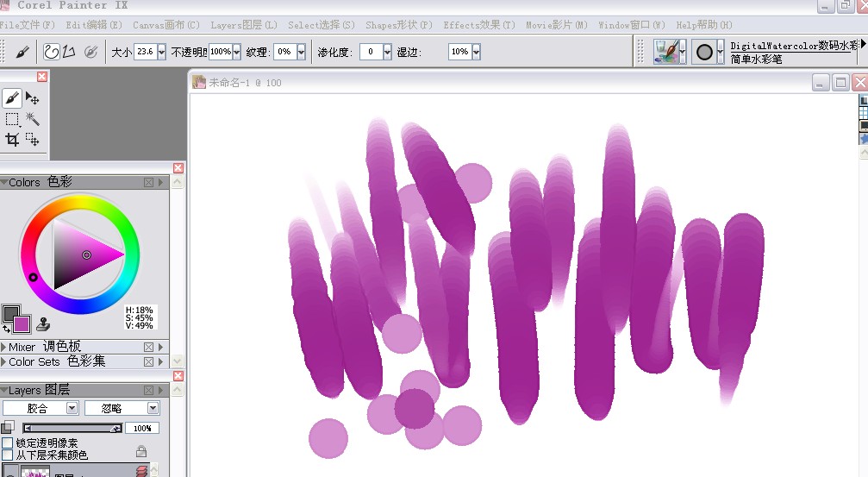The width and height of the screenshot is (868, 477).
Task: Close the toolbox palette
Action: point(42,77)
